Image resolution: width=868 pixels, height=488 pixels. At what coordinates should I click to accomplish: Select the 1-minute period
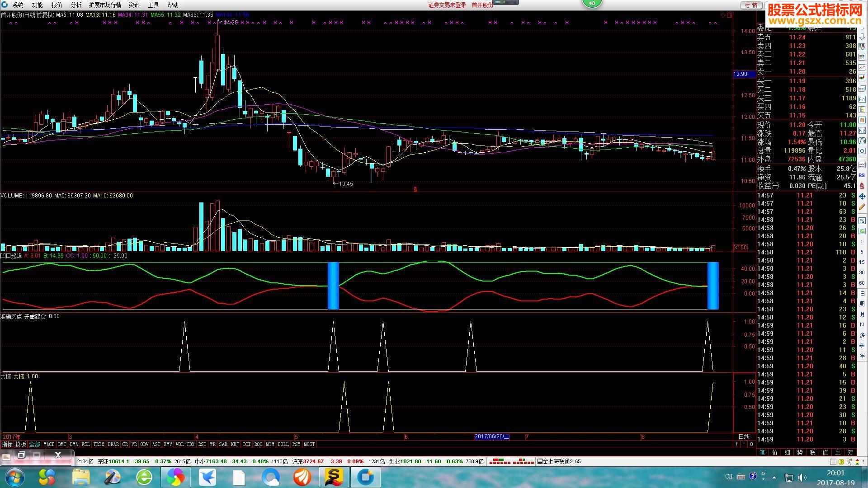tap(862, 241)
